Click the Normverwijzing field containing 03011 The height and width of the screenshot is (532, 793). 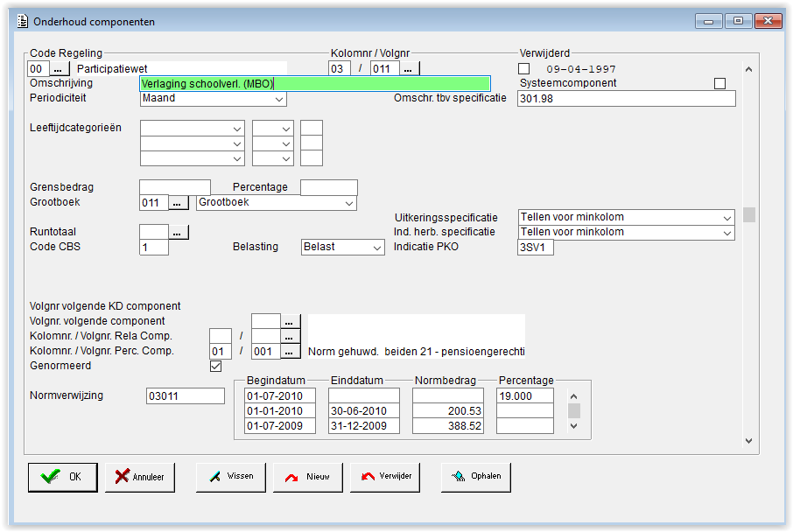pos(185,396)
